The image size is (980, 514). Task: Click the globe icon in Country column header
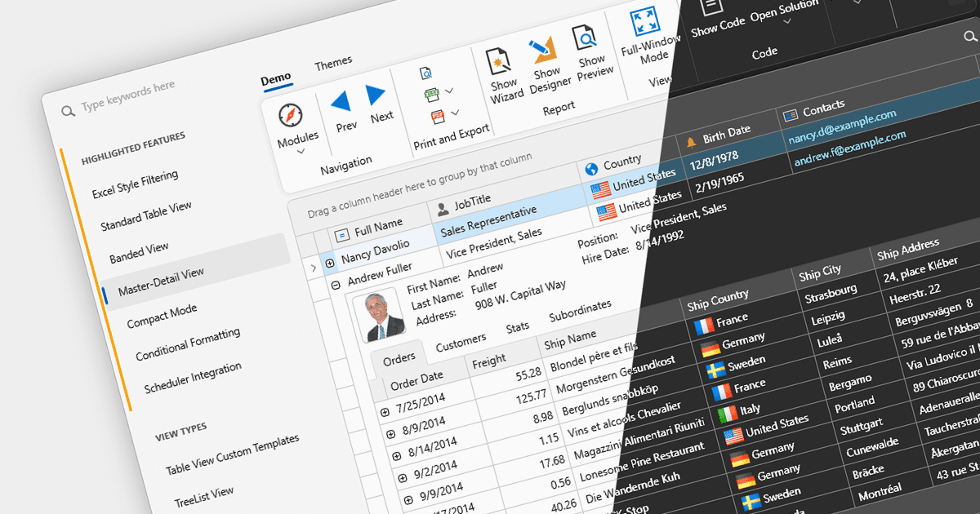pyautogui.click(x=592, y=170)
